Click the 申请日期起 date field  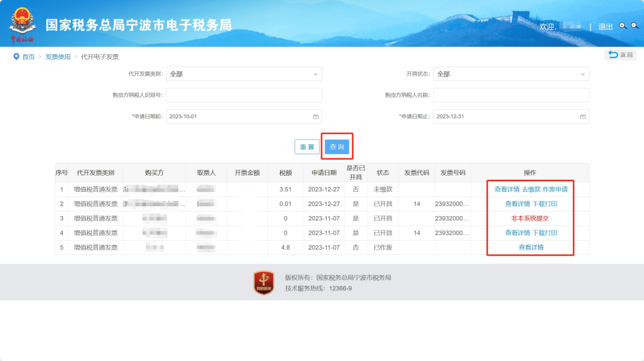244,117
